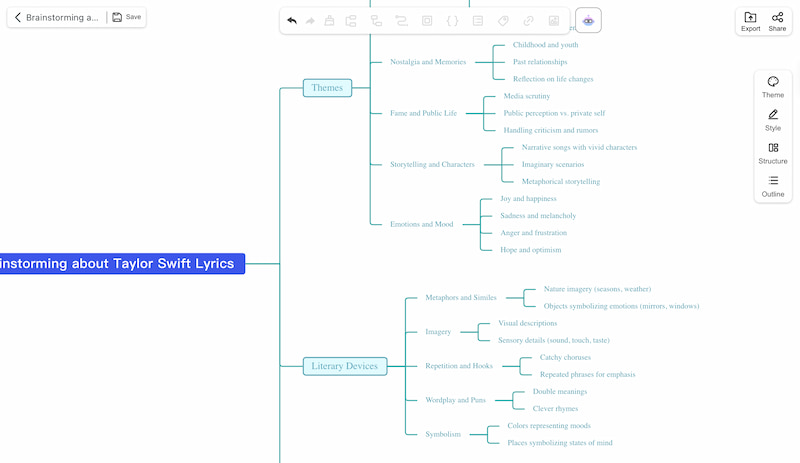Open the Outline view
Viewport: 800px width, 463px height.
[773, 186]
